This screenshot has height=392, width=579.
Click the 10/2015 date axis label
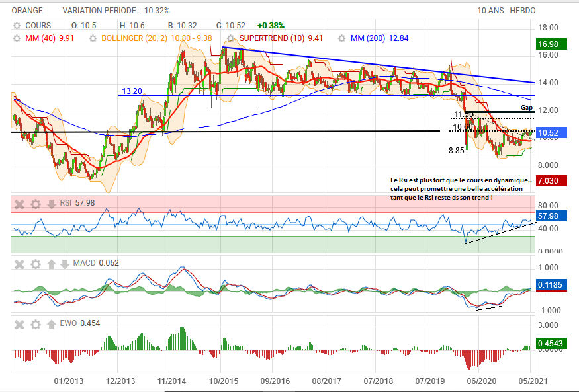[224, 381]
